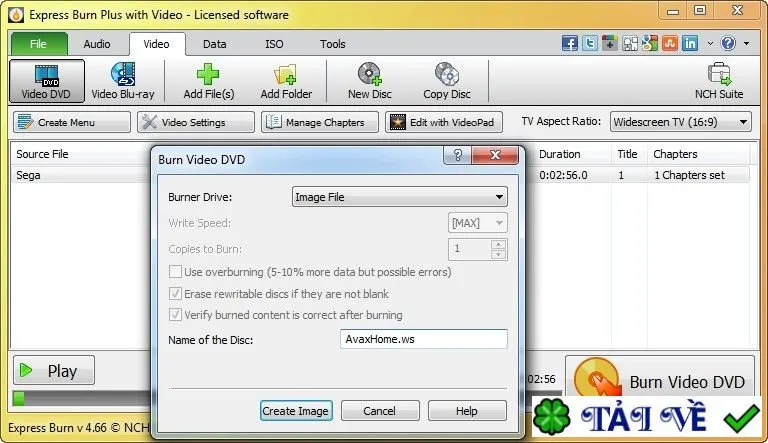Click the Title column header

pos(627,154)
